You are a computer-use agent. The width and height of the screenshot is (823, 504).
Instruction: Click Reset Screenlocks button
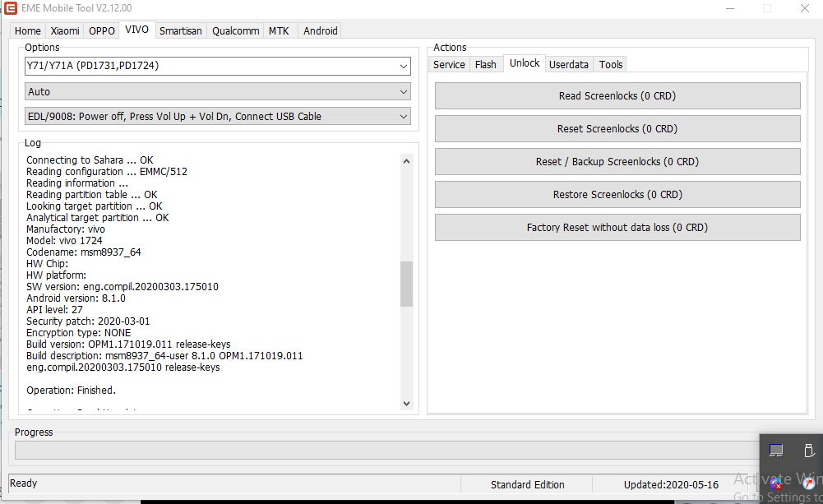point(617,129)
